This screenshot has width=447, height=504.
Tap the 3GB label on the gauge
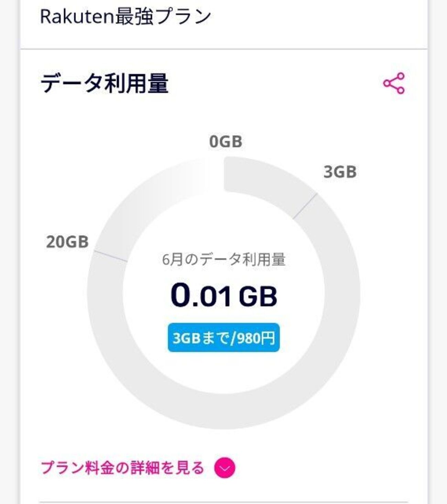pos(340,172)
